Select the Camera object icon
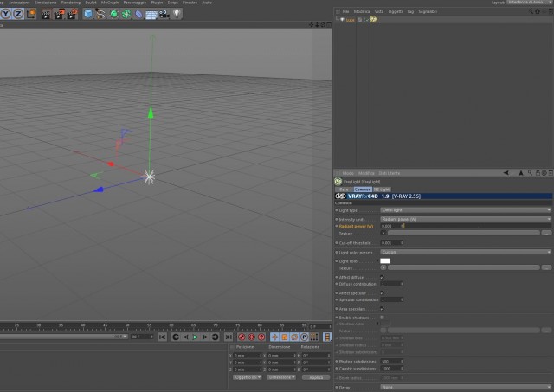The height and width of the screenshot is (392, 554). (164, 14)
